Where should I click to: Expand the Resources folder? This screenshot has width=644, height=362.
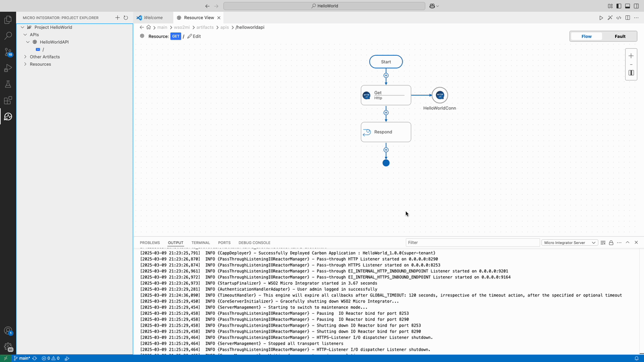(25, 64)
